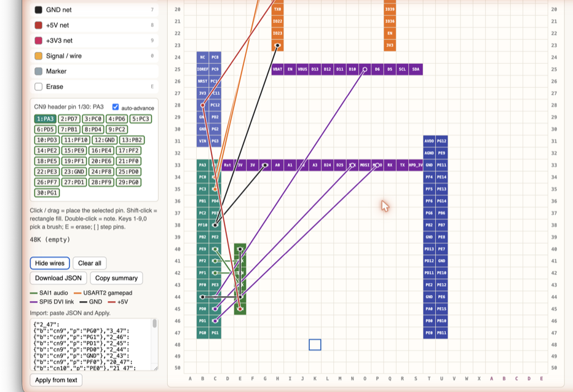This screenshot has width=573, height=392.
Task: Click the SCL pin cell
Action: (402, 69)
